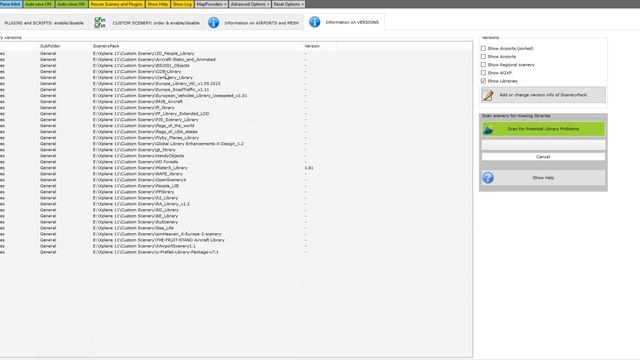The image size is (640, 360).
Task: Enable Show Regional scenery checkbox
Action: click(x=483, y=65)
